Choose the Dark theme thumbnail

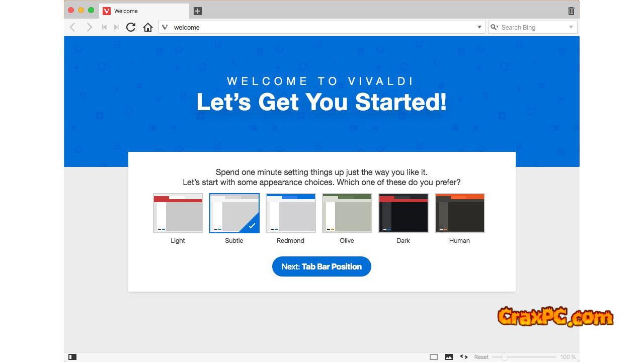point(404,213)
